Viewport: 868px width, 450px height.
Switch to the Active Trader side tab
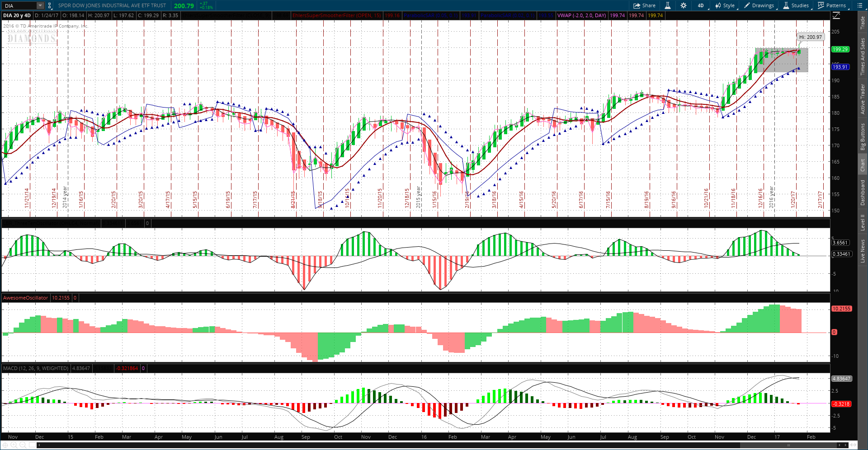click(863, 99)
